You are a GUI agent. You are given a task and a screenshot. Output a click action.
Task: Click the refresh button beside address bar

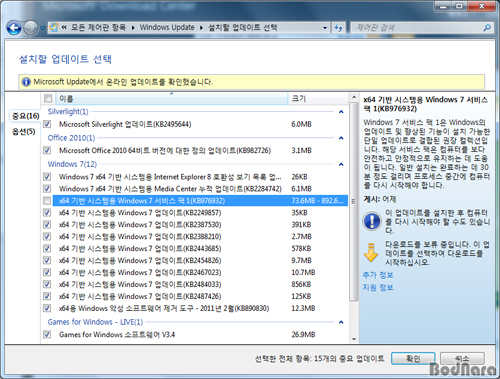coord(339,28)
